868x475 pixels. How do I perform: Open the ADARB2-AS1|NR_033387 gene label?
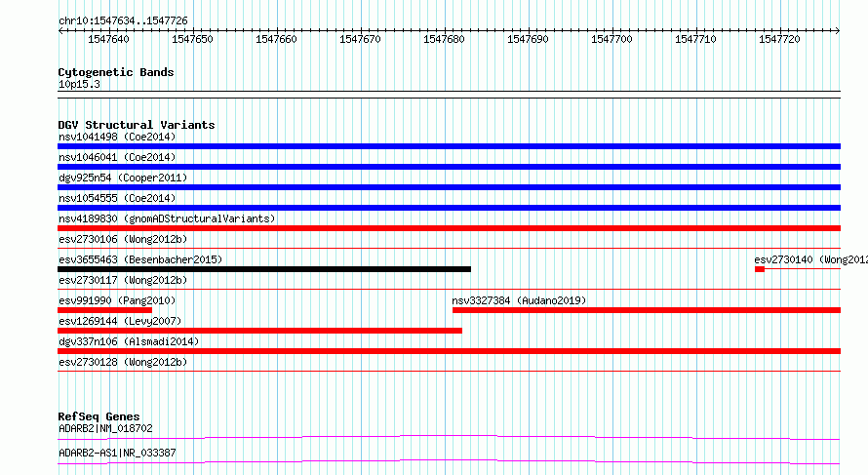click(117, 453)
